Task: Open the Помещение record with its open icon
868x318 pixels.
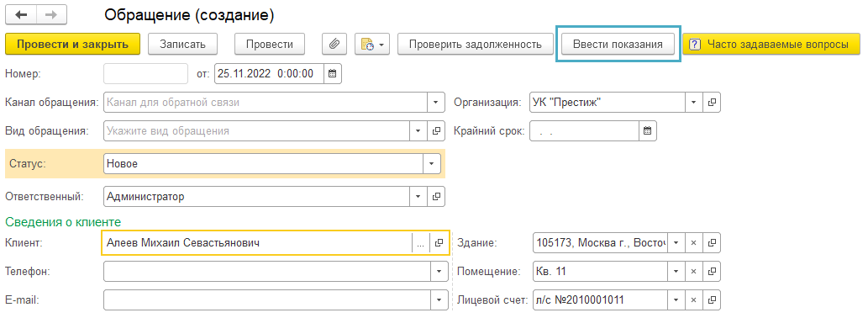Action: point(712,272)
